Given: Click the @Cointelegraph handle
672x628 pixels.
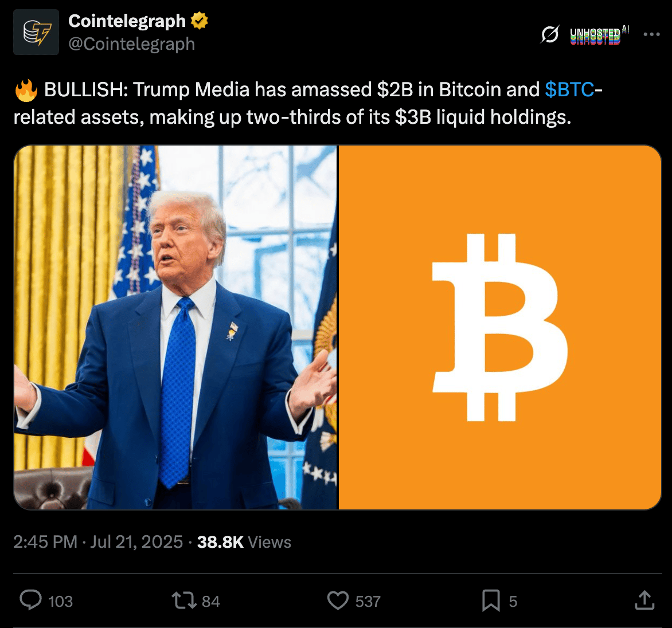Looking at the screenshot, I should click(131, 44).
